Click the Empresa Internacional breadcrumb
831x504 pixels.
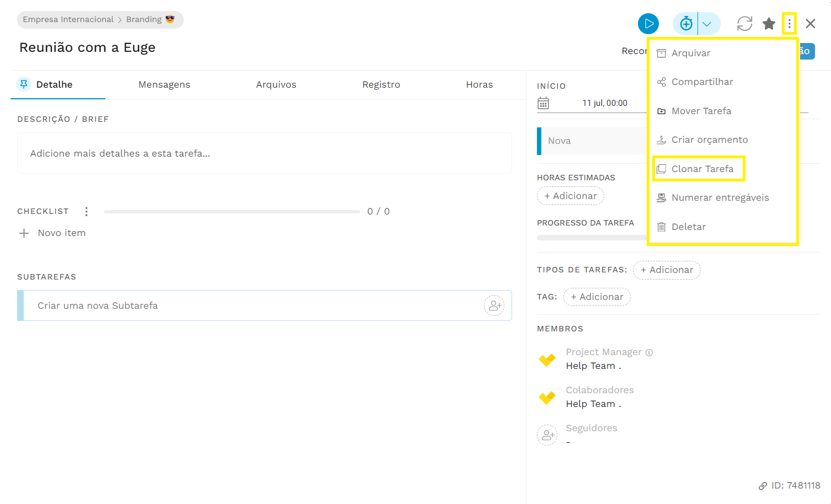(x=68, y=19)
